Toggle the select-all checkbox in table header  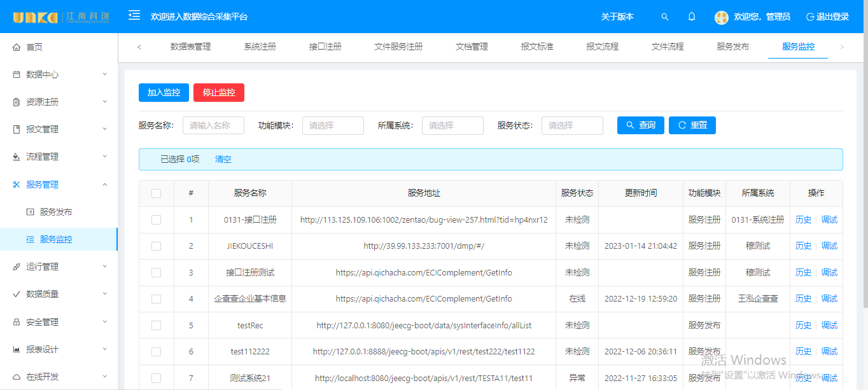pos(157,193)
